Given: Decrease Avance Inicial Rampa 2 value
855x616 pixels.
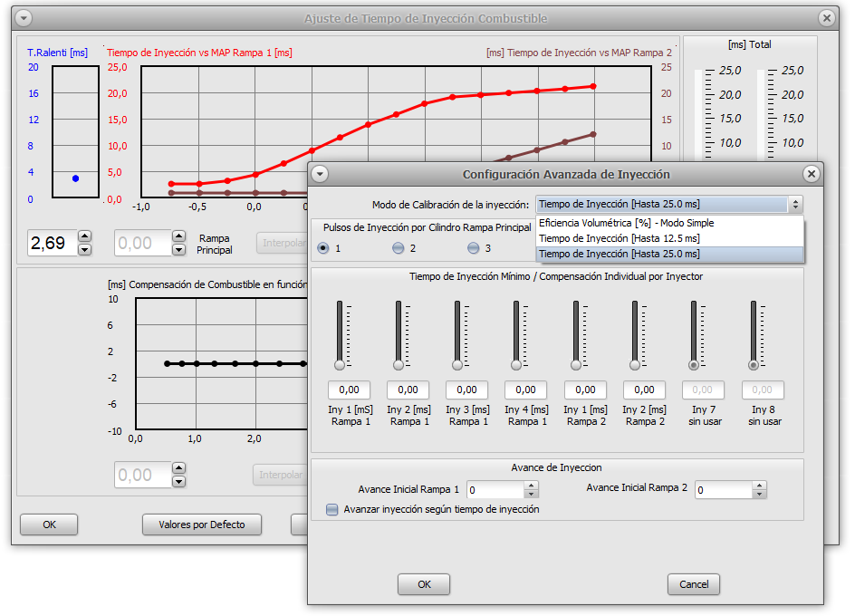Looking at the screenshot, I should pyautogui.click(x=759, y=494).
